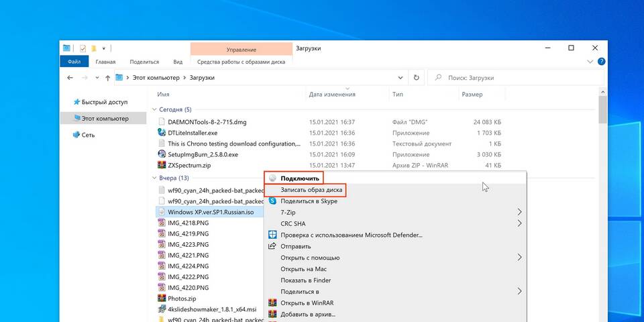Collapse the Вчера (13) group
644x322 pixels.
coord(154,178)
